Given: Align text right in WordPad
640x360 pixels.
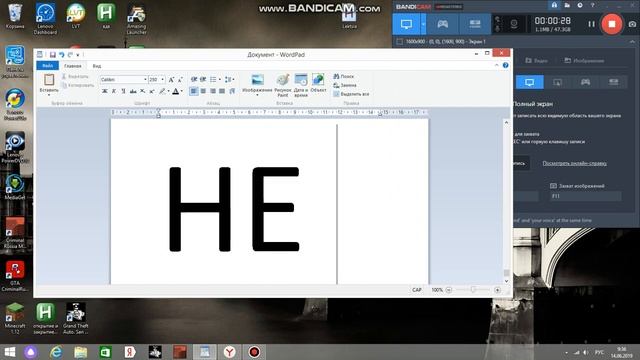Looking at the screenshot, I should (213, 91).
